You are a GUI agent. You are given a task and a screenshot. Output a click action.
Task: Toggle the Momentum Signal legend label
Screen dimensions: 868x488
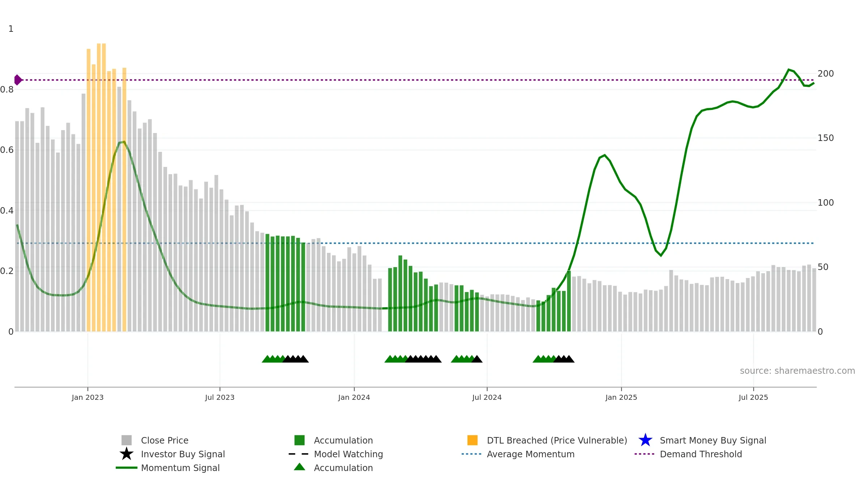(180, 468)
